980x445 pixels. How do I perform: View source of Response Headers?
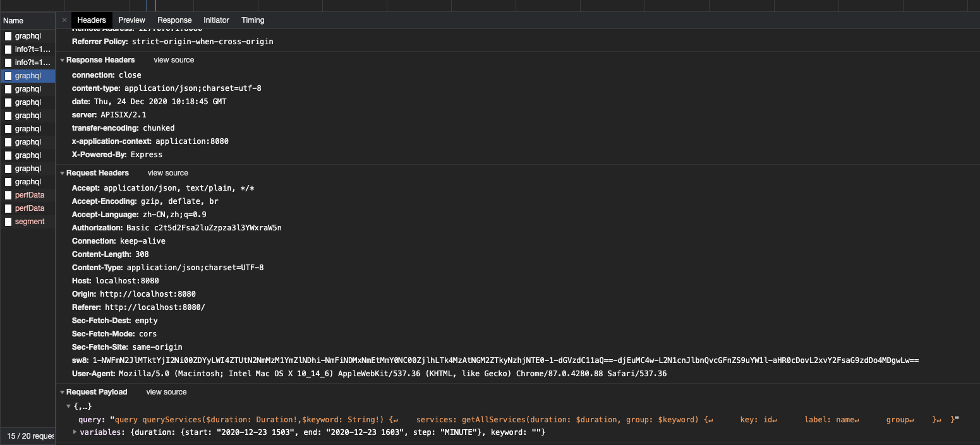(174, 60)
